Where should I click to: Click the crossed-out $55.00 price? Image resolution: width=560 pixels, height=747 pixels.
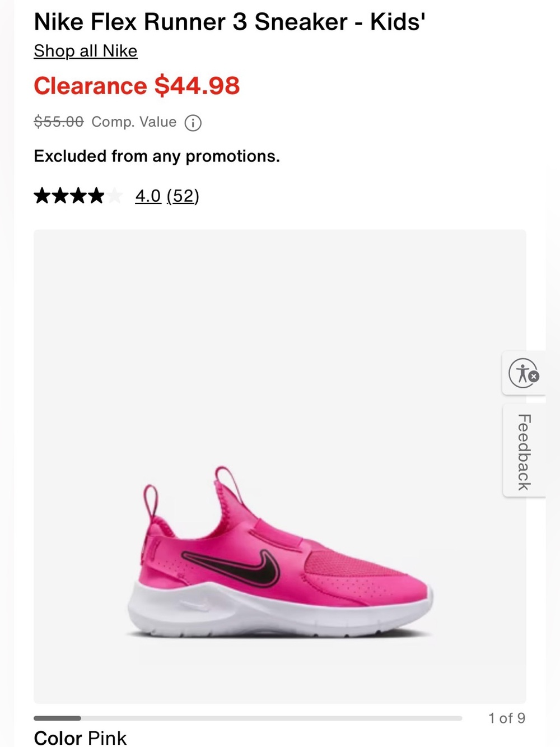[59, 122]
